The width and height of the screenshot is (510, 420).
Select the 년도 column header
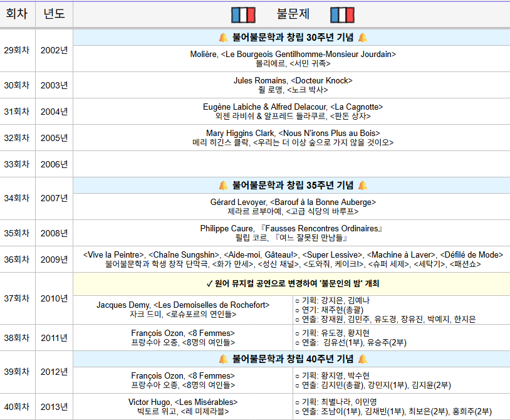(x=54, y=14)
